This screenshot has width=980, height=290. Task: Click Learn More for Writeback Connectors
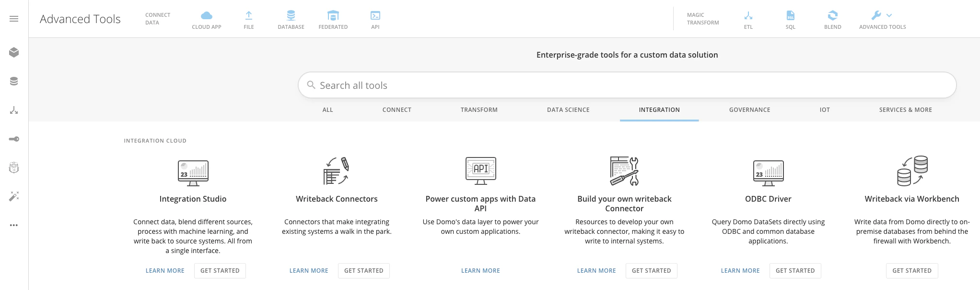click(309, 271)
